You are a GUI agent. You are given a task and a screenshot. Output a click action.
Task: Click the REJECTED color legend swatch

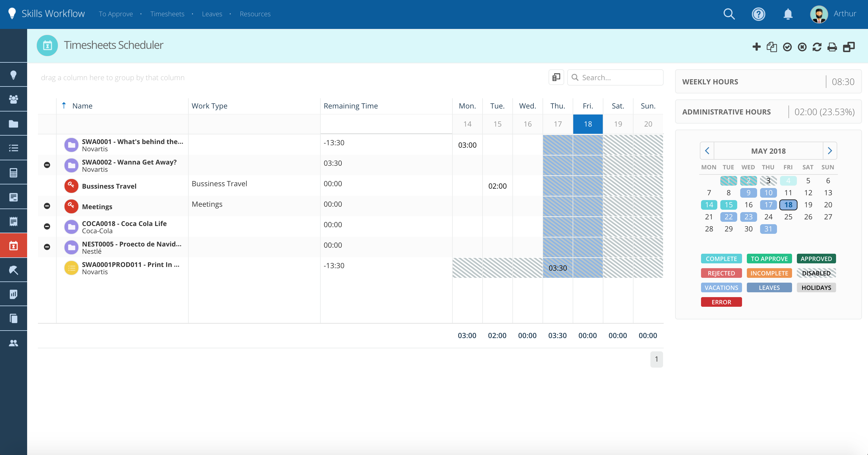coord(721,273)
